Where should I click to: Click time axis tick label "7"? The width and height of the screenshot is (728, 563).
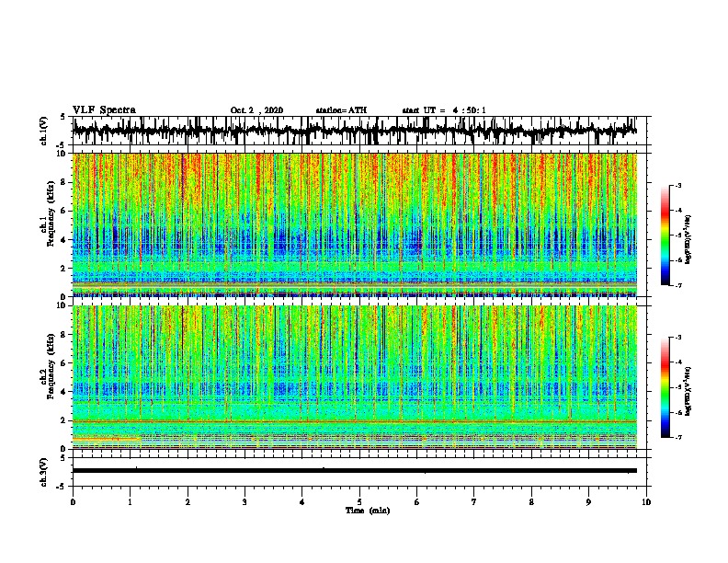tap(474, 502)
